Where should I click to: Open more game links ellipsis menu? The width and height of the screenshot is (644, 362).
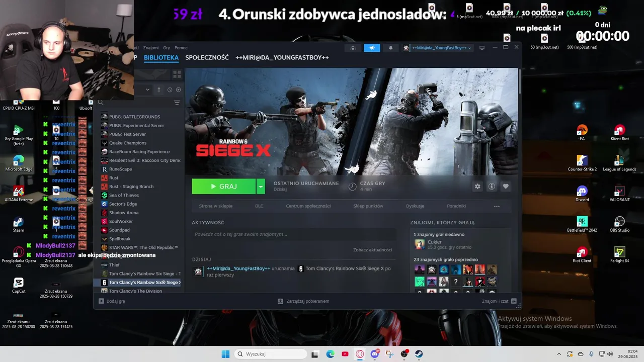497,206
